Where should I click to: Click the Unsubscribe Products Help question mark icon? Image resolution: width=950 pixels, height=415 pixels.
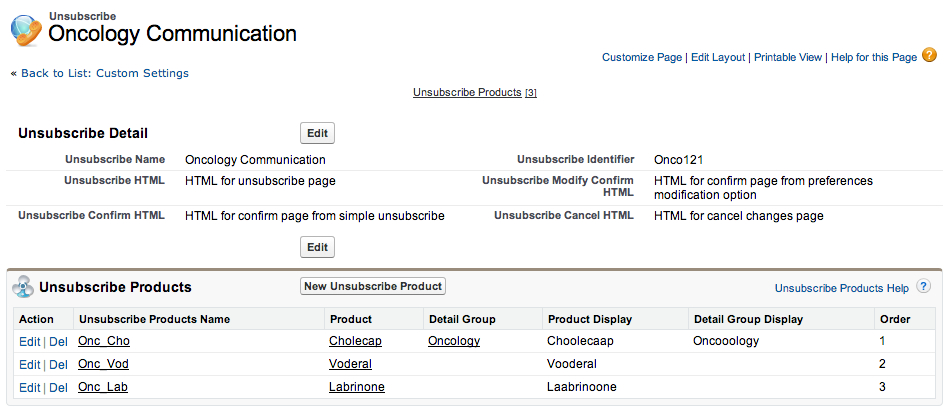(923, 287)
